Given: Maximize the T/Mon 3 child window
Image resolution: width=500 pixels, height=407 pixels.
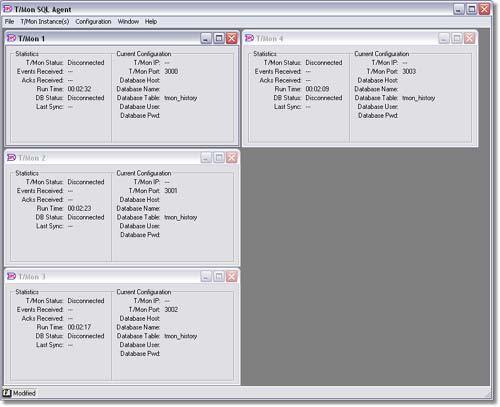Looking at the screenshot, I should [x=219, y=276].
